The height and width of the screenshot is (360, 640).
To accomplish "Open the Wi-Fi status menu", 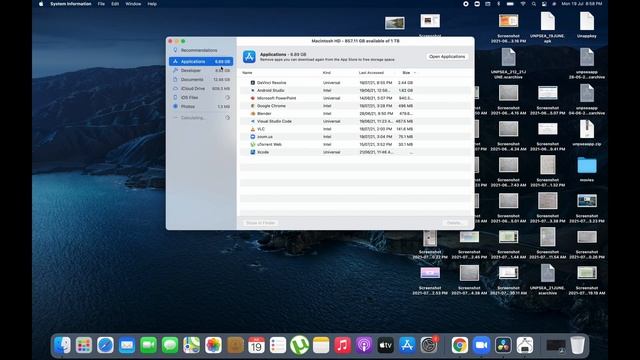I will (523, 4).
